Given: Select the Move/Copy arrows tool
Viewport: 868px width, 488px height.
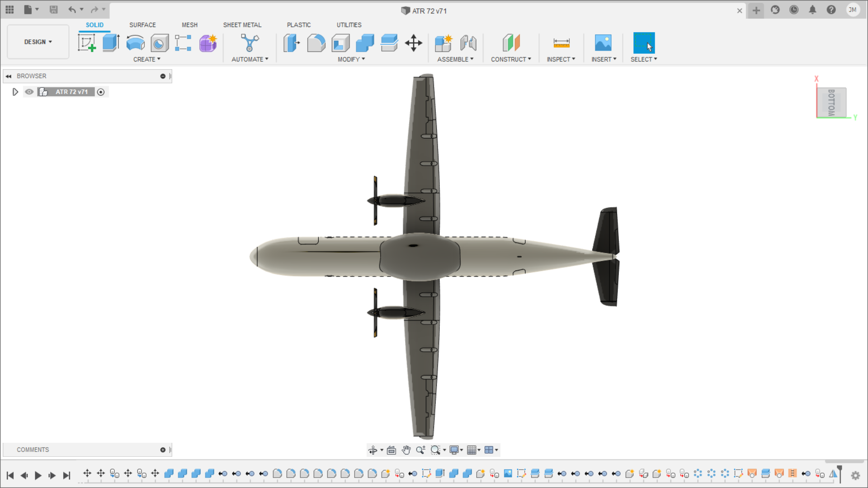Looking at the screenshot, I should tap(413, 43).
